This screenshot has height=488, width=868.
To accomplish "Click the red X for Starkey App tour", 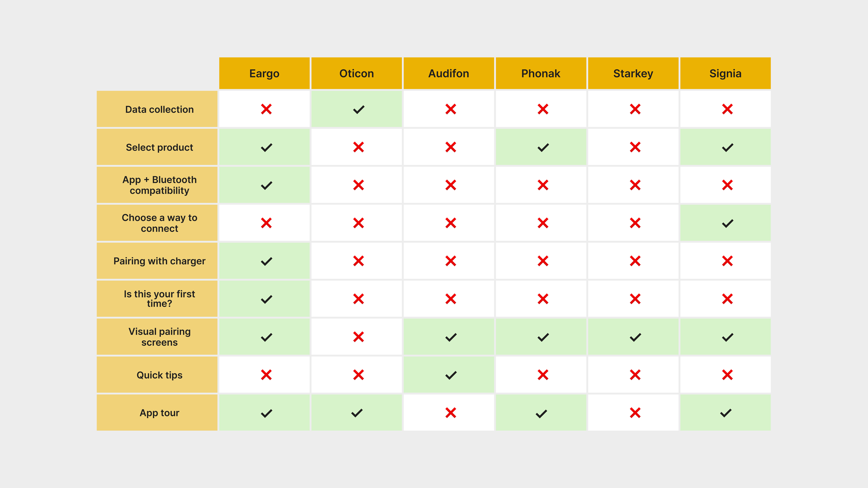I will point(635,413).
